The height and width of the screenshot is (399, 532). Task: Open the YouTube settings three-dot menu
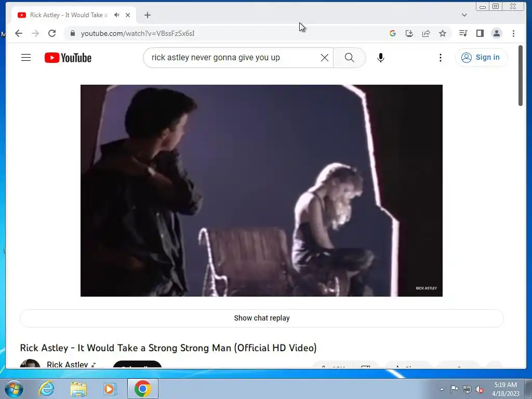(441, 58)
